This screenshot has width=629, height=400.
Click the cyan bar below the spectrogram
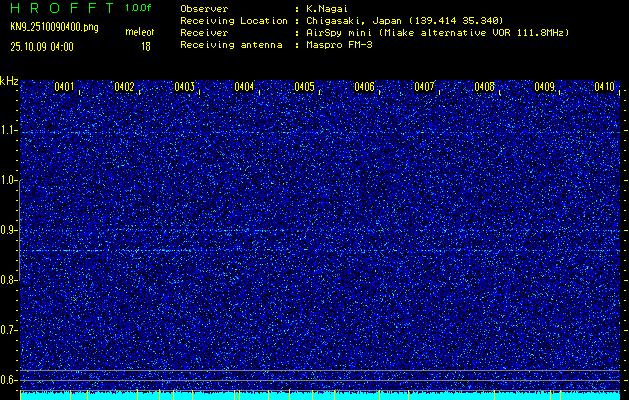(320, 395)
